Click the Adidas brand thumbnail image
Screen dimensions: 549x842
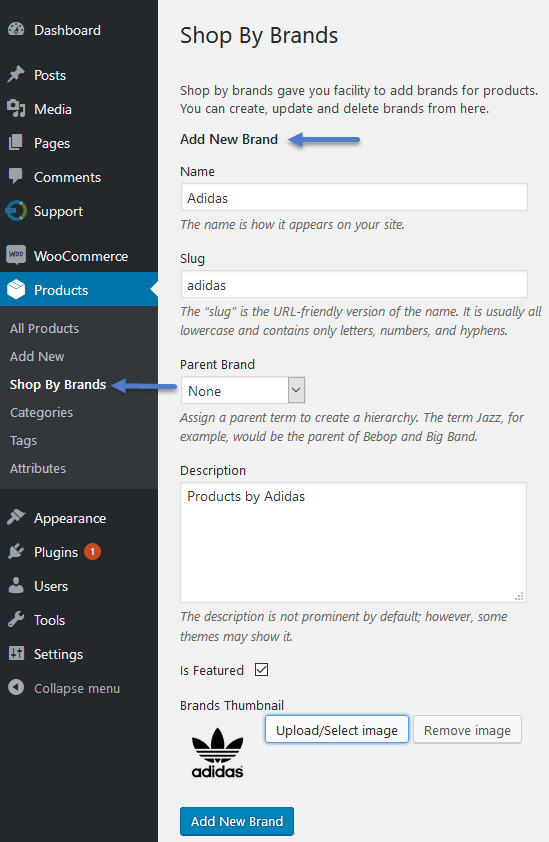[218, 753]
